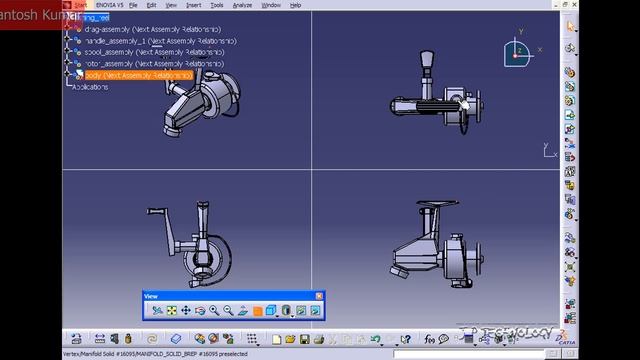Select the Pan tool in View toolbar

pyautogui.click(x=186, y=311)
